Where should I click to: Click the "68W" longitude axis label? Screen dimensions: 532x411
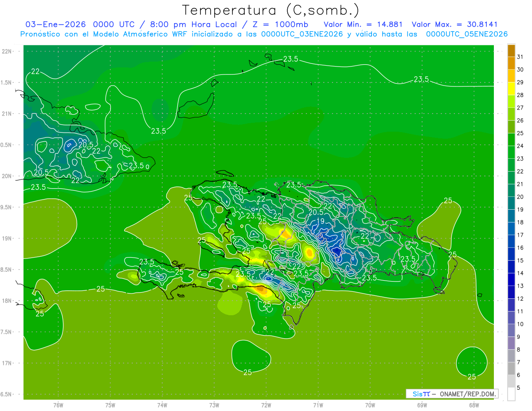tap(473, 405)
